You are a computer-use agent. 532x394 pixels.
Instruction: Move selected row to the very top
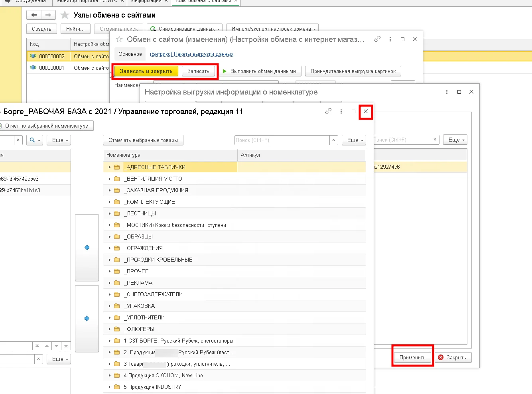tap(37, 346)
